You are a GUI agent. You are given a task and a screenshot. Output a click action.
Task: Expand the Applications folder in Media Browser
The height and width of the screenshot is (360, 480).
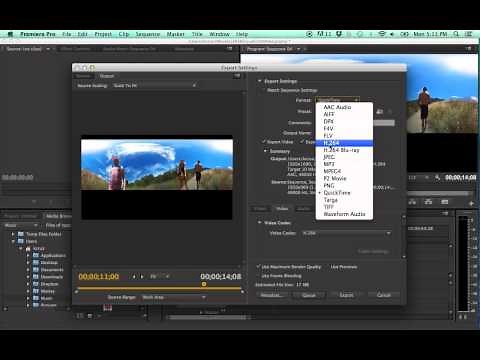[28, 255]
